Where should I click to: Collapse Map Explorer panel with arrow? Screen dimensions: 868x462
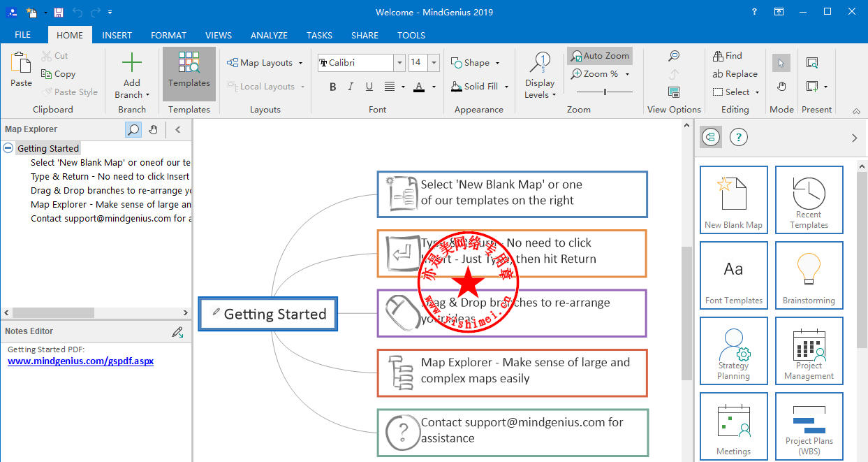177,129
